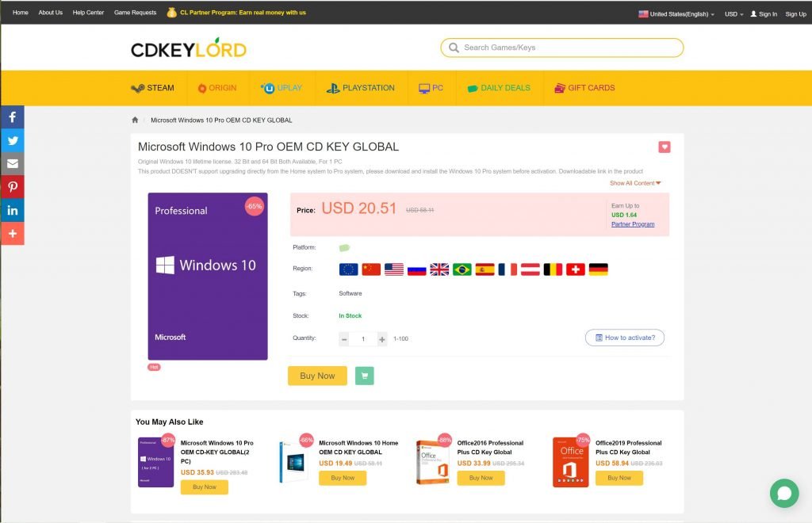Click the breadcrumb home icon

[135, 120]
